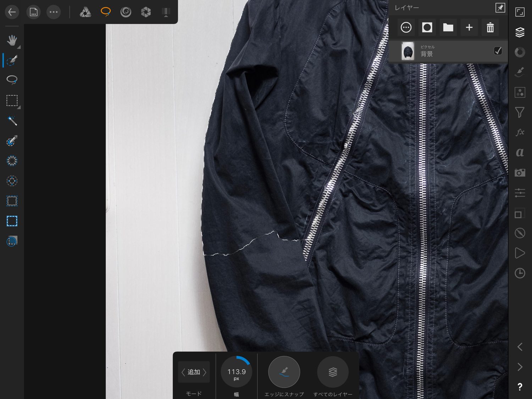The height and width of the screenshot is (399, 532).
Task: Pin the レイヤー panel open
Action: click(500, 8)
